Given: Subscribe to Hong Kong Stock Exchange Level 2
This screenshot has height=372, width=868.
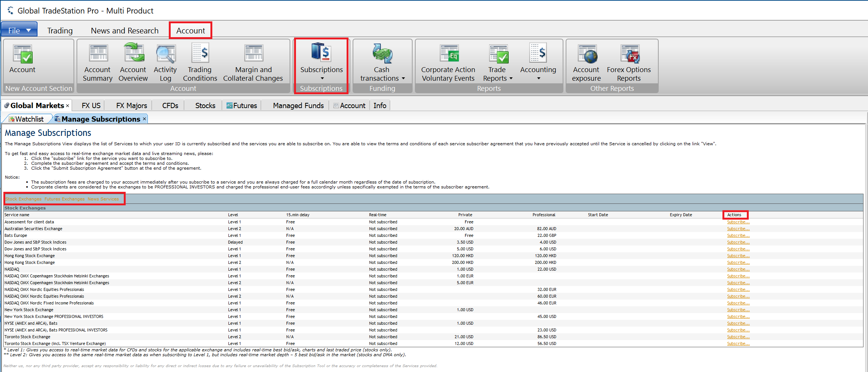Looking at the screenshot, I should point(738,262).
